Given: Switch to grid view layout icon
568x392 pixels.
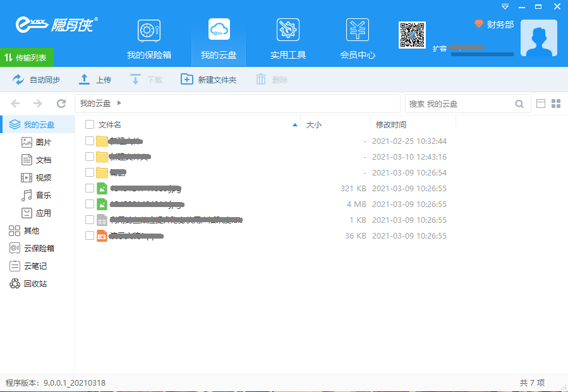Looking at the screenshot, I should [x=556, y=104].
